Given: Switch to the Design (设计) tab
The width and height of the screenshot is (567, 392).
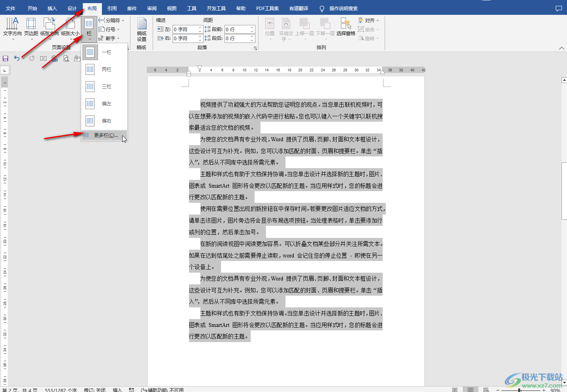Looking at the screenshot, I should pos(72,8).
